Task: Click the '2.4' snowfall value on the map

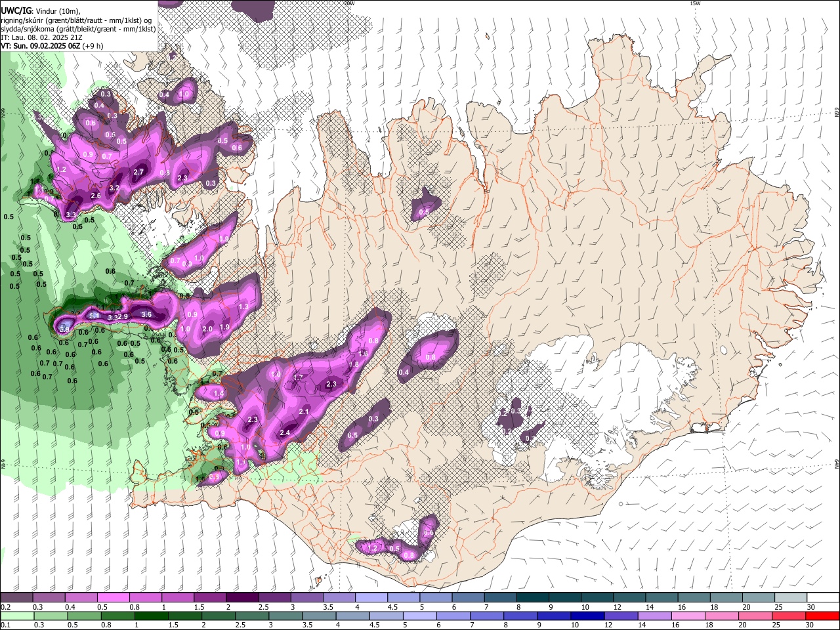Action: [285, 433]
